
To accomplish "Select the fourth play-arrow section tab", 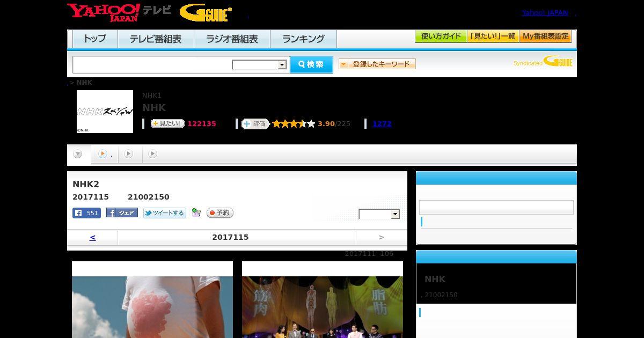I will (153, 155).
